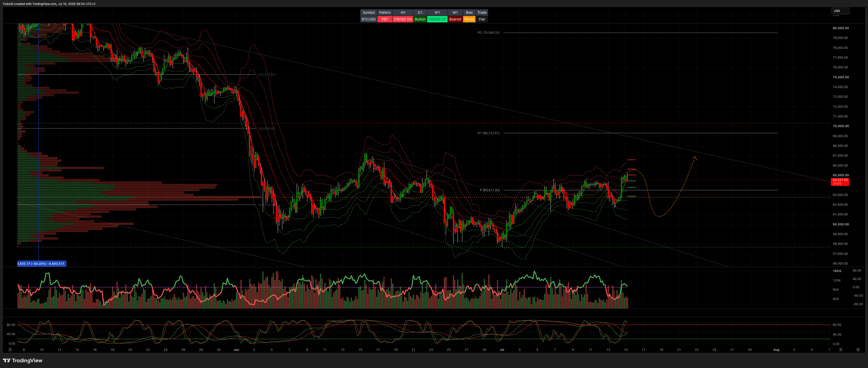Screen dimensions: 868x368
Task: Click the W1 header cell
Action: click(x=437, y=12)
